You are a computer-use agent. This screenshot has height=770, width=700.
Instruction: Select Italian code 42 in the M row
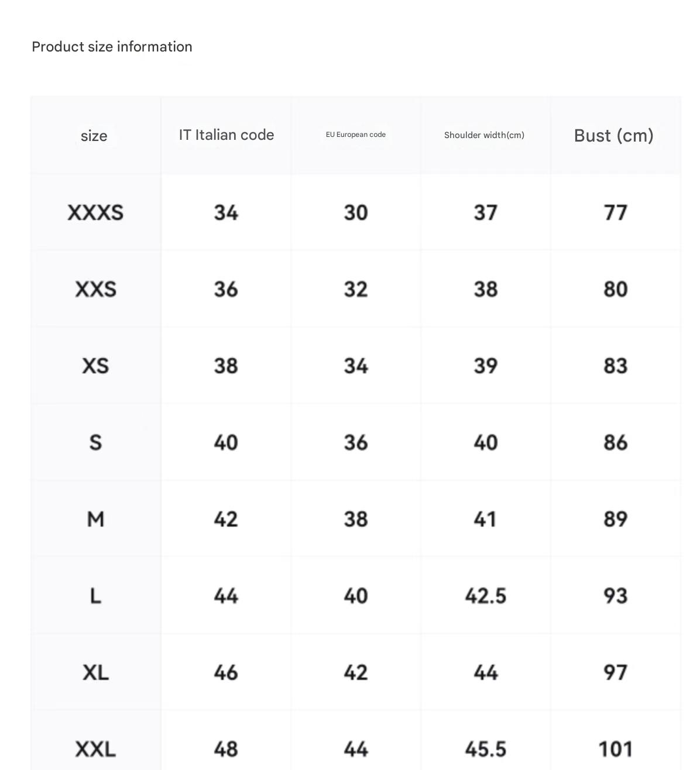click(226, 519)
